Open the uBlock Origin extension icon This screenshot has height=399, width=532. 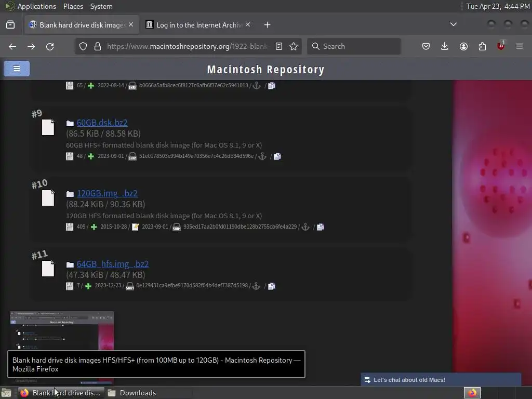(501, 46)
